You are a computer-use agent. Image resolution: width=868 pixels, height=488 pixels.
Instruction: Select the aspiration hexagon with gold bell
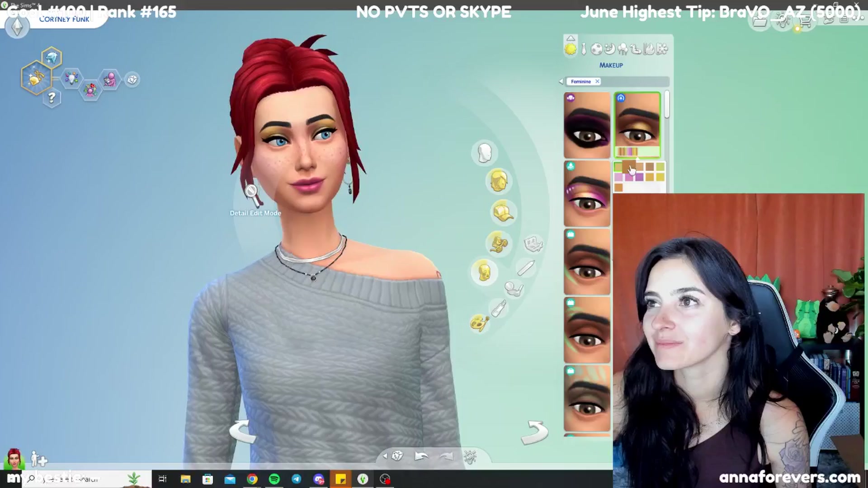tap(36, 78)
